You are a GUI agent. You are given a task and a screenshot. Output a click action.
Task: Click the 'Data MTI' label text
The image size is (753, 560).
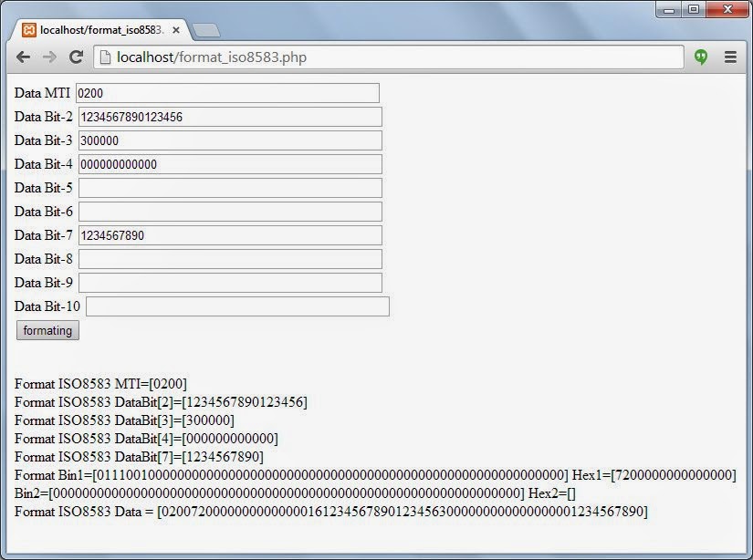click(x=42, y=93)
